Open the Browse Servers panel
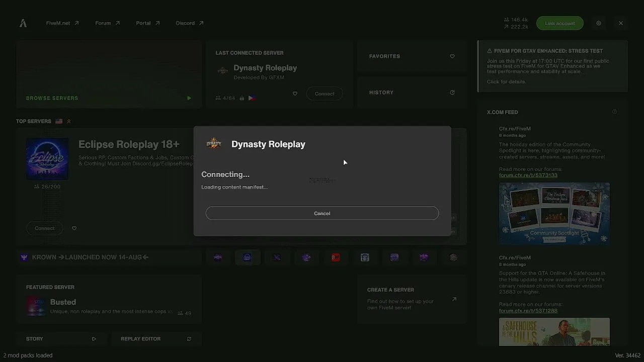The height and width of the screenshot is (362, 644). tap(109, 74)
